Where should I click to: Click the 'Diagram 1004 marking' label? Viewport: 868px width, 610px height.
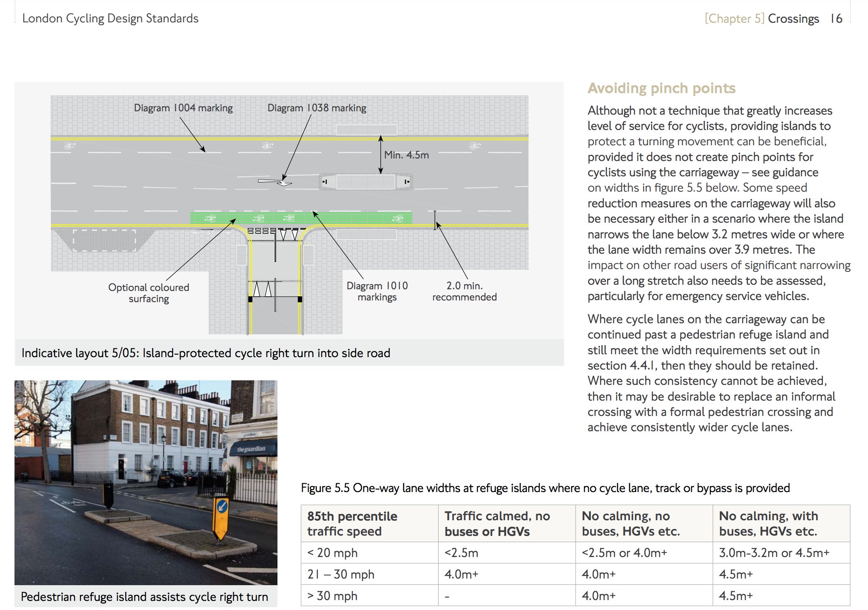(x=183, y=108)
